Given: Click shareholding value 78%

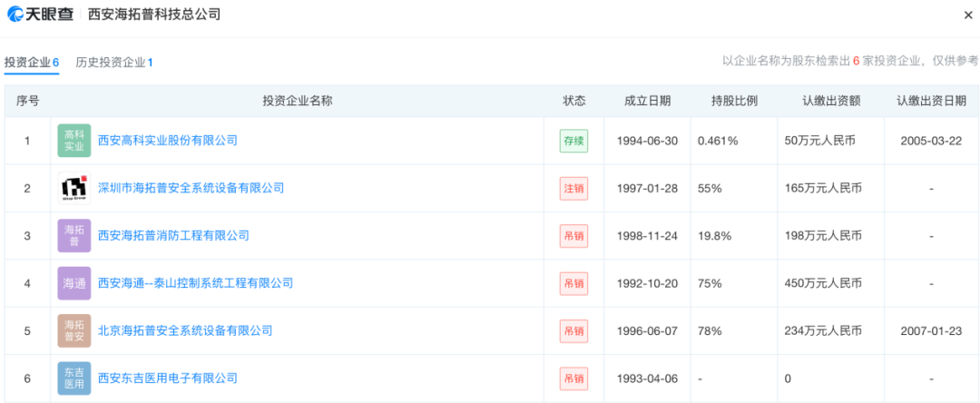Looking at the screenshot, I should (710, 330).
